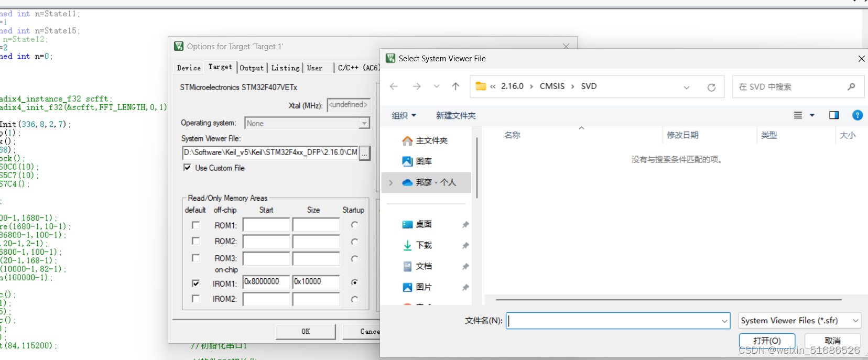Click the 打开(O) open button
Viewport: 868px width, 360px height.
767,341
